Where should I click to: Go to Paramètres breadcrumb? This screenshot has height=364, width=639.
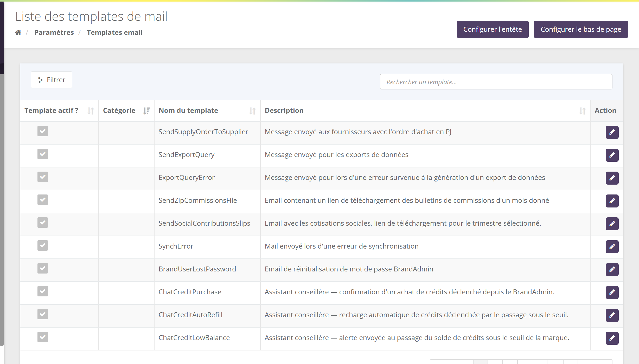click(x=54, y=32)
